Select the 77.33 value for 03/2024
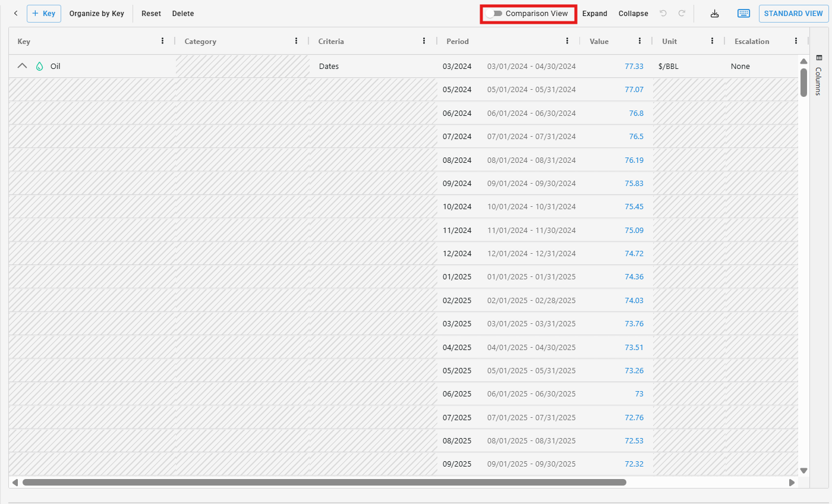Image resolution: width=832 pixels, height=504 pixels. tap(634, 66)
